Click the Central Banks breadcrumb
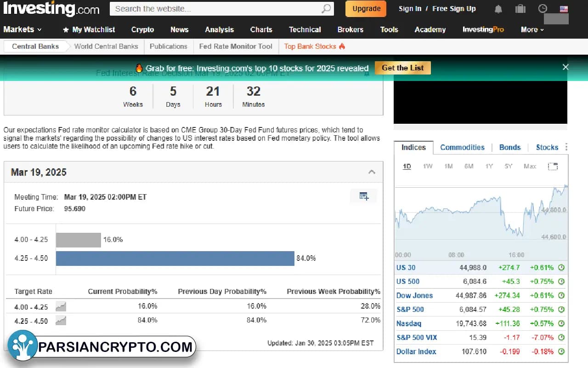This screenshot has width=588, height=368. [x=35, y=46]
